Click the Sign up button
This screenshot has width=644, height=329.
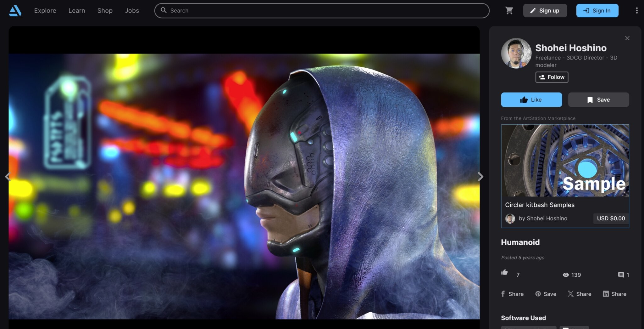[x=545, y=11]
